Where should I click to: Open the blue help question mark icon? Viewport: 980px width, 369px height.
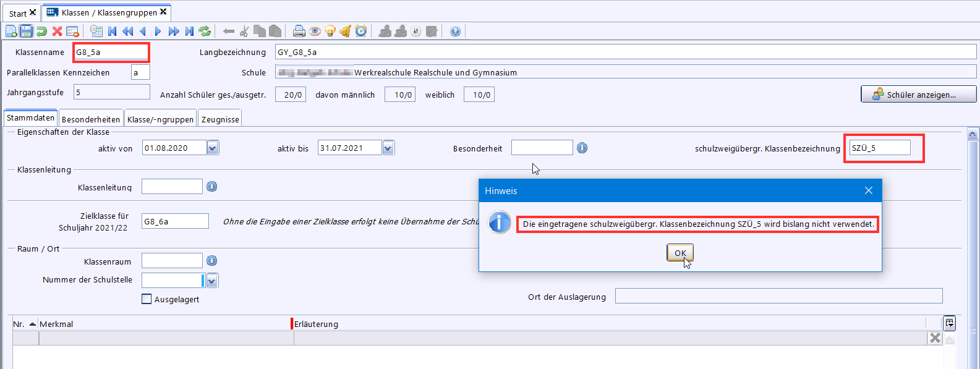pyautogui.click(x=455, y=31)
